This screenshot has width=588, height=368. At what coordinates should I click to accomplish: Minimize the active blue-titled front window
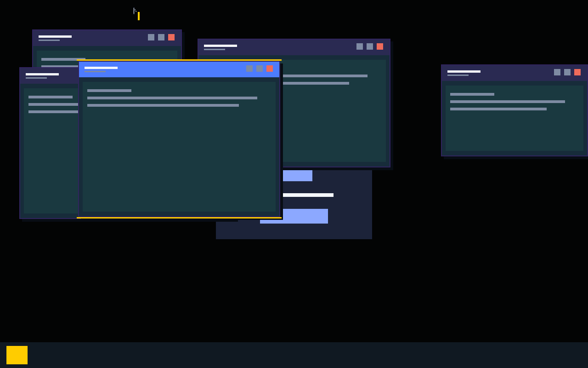coord(249,69)
